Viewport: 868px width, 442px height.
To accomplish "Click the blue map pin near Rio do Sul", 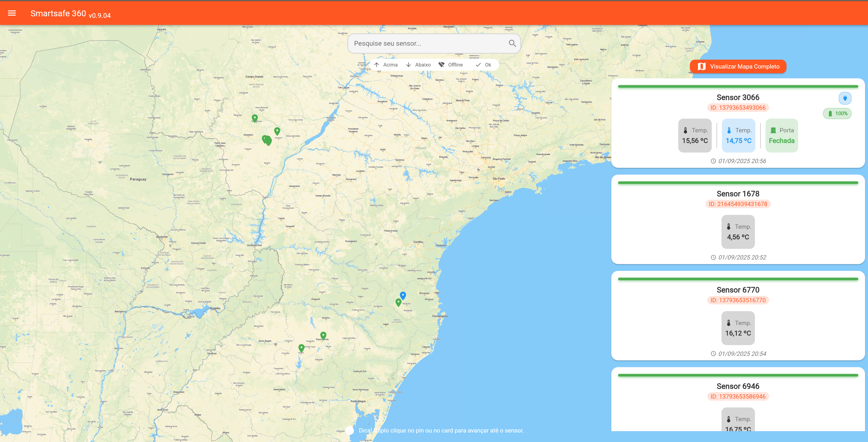I will click(x=403, y=295).
